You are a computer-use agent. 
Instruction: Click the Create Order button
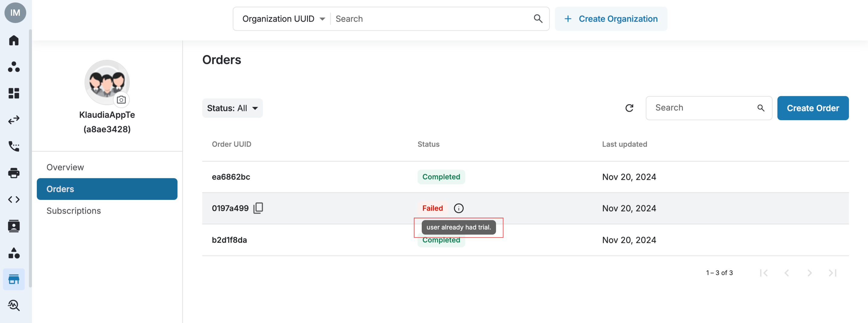coord(813,108)
